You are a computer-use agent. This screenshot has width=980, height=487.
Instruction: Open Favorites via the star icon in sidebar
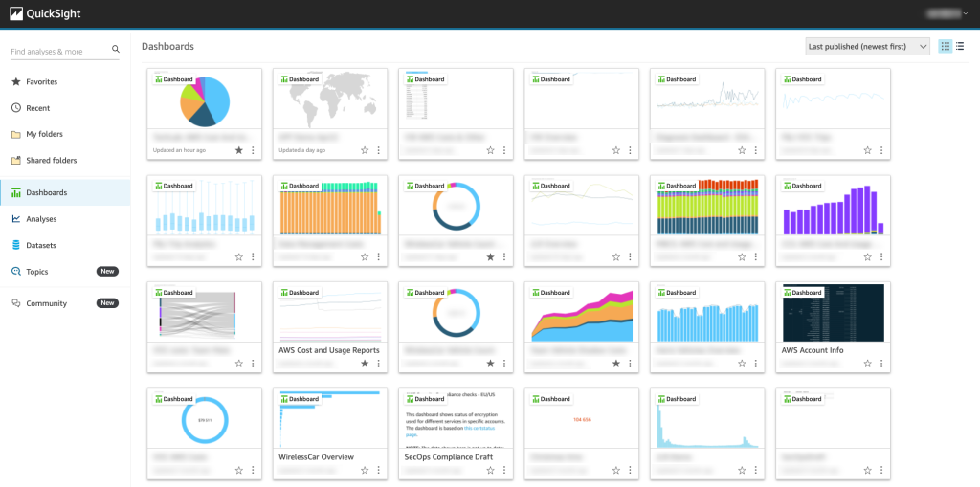(x=16, y=82)
